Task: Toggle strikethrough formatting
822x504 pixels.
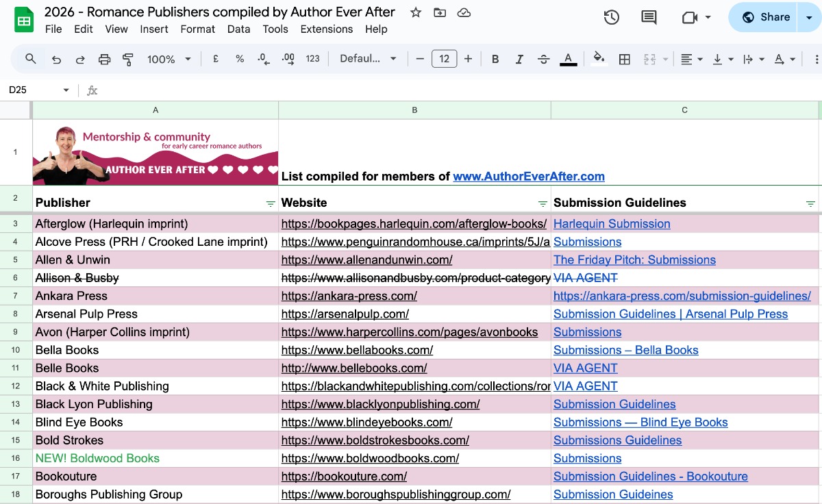Action: (x=543, y=60)
